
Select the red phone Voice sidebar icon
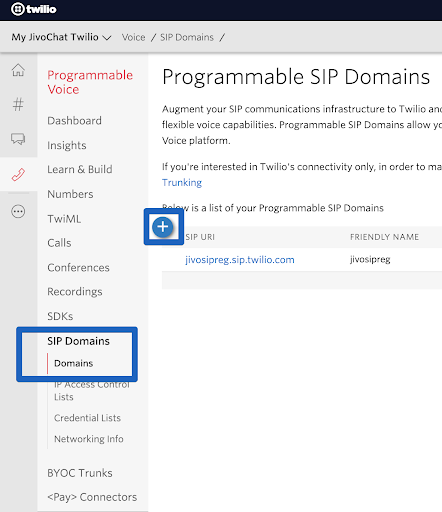click(18, 174)
